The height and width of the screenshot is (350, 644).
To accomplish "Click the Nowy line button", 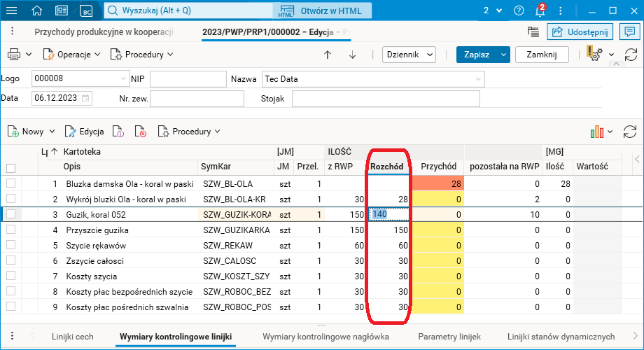I will 25,132.
